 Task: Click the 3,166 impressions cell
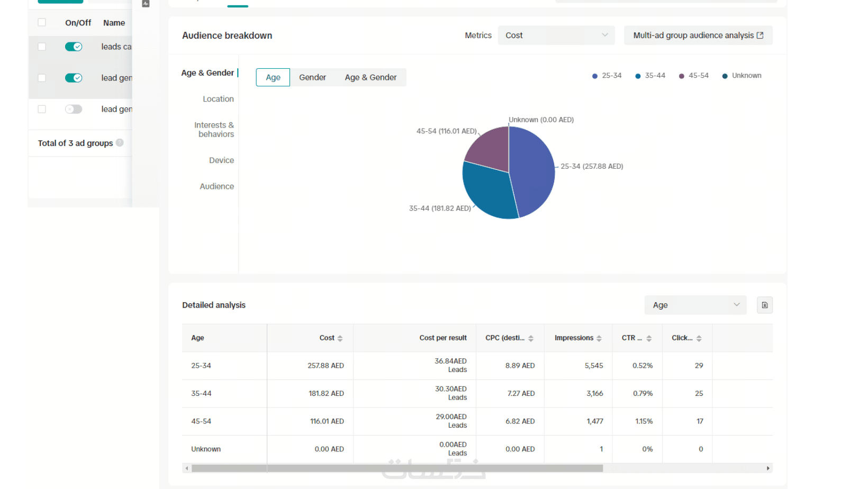595,394
